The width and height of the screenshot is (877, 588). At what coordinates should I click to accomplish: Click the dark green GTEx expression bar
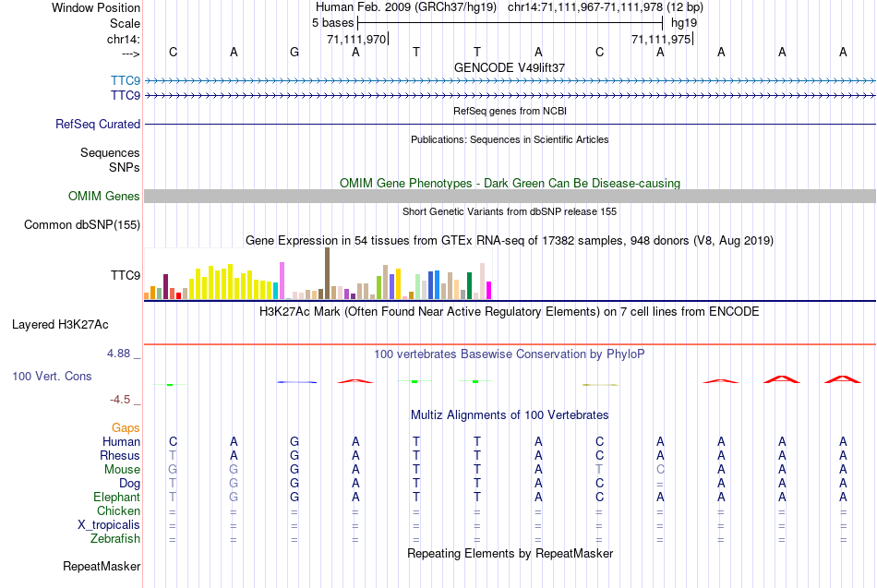tap(469, 286)
